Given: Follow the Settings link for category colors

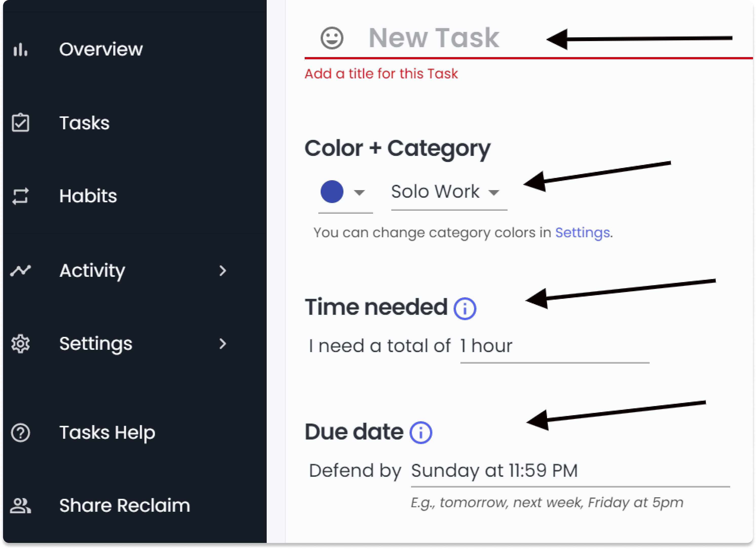Looking at the screenshot, I should click(582, 232).
